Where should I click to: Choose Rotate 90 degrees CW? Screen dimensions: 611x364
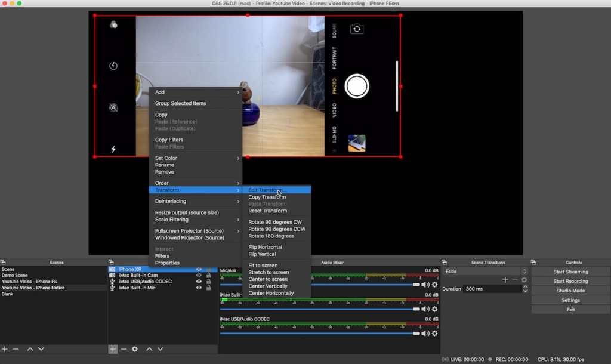point(275,222)
